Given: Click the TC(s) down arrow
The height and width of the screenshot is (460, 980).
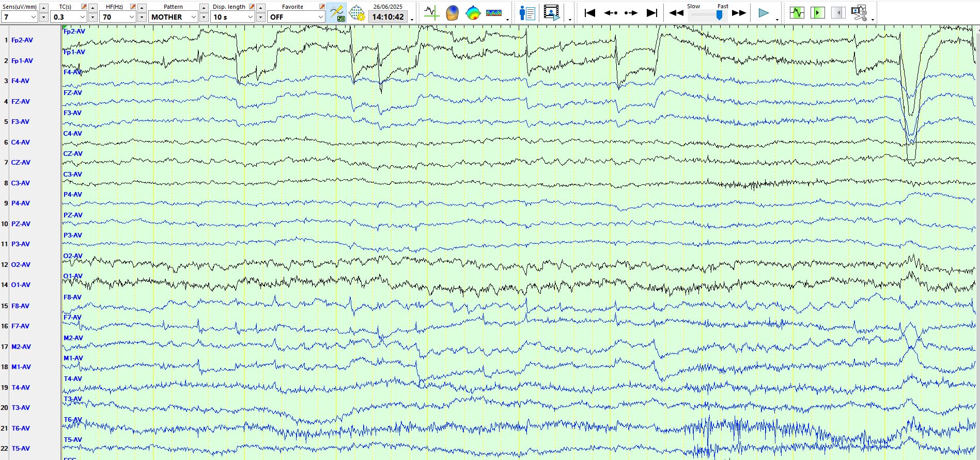Looking at the screenshot, I should pyautogui.click(x=93, y=18).
